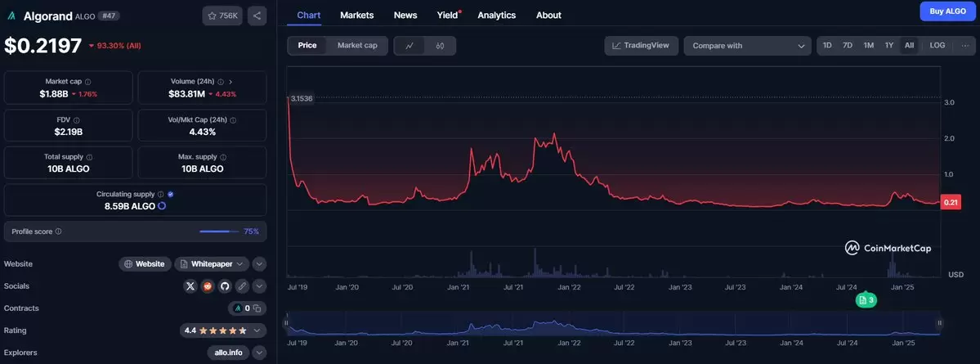Click Vol/Mkt Cap info icon

coord(232,119)
